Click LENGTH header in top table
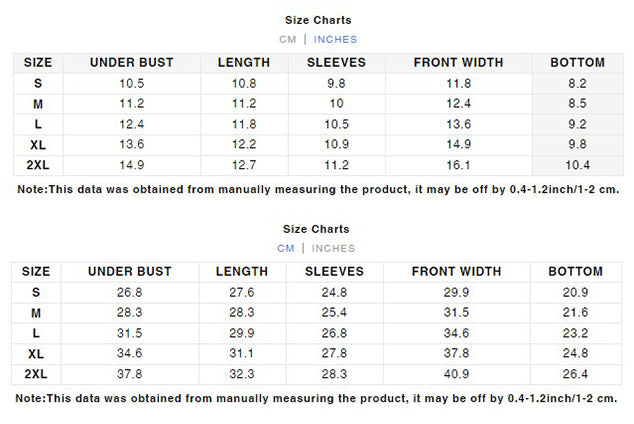 pyautogui.click(x=244, y=63)
